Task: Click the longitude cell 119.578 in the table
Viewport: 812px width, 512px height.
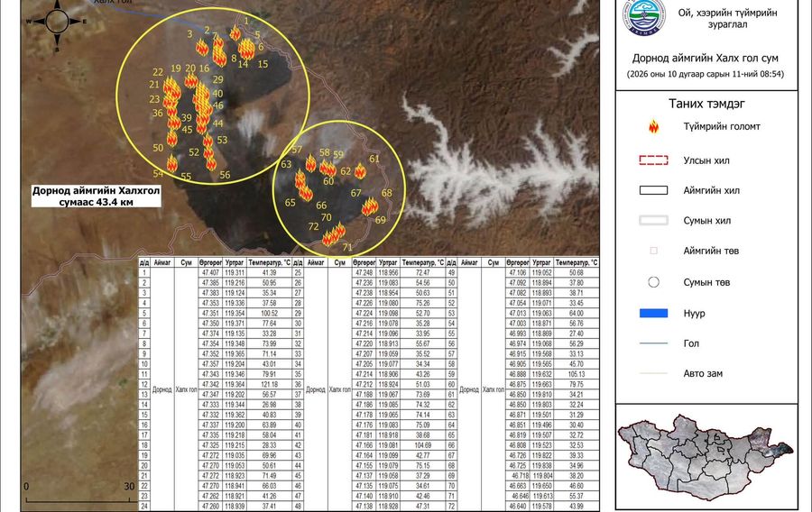Action: coord(541,506)
